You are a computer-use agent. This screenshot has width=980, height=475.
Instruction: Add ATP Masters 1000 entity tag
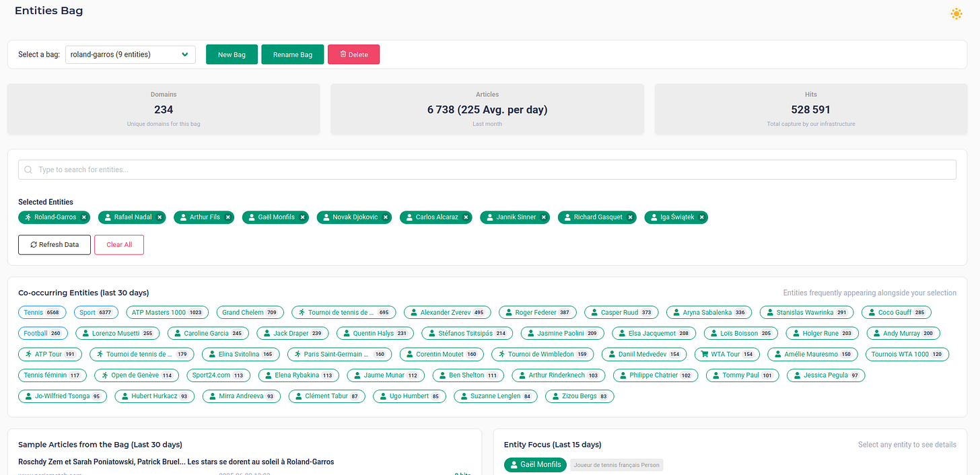pos(168,312)
